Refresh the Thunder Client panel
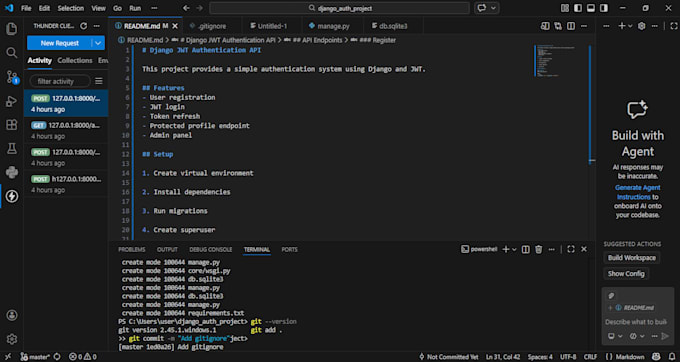Viewport: 680px width, 362px height. tap(84, 26)
